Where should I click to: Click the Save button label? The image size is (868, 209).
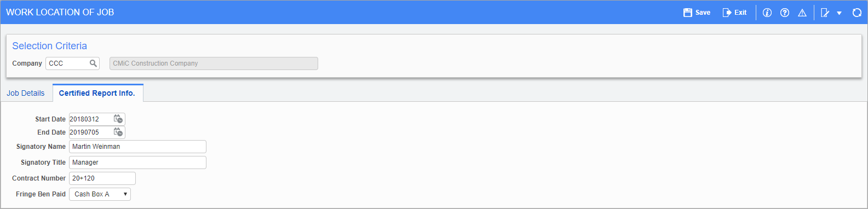pyautogui.click(x=703, y=13)
